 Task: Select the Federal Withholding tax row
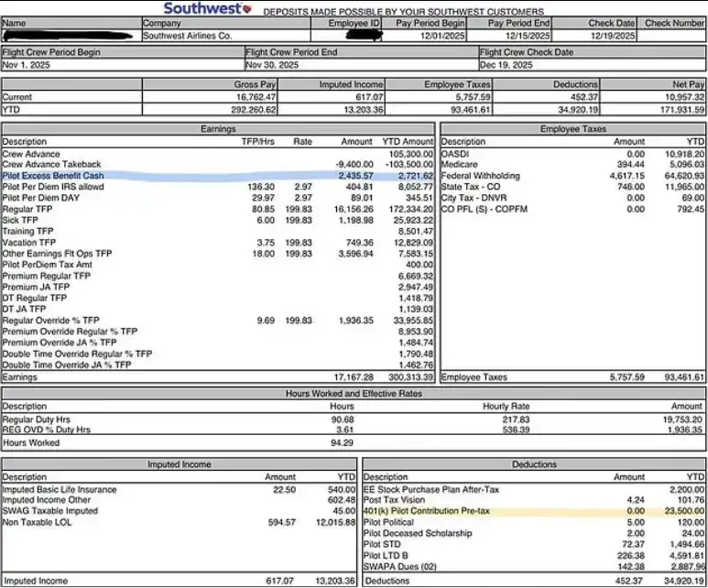pyautogui.click(x=481, y=176)
